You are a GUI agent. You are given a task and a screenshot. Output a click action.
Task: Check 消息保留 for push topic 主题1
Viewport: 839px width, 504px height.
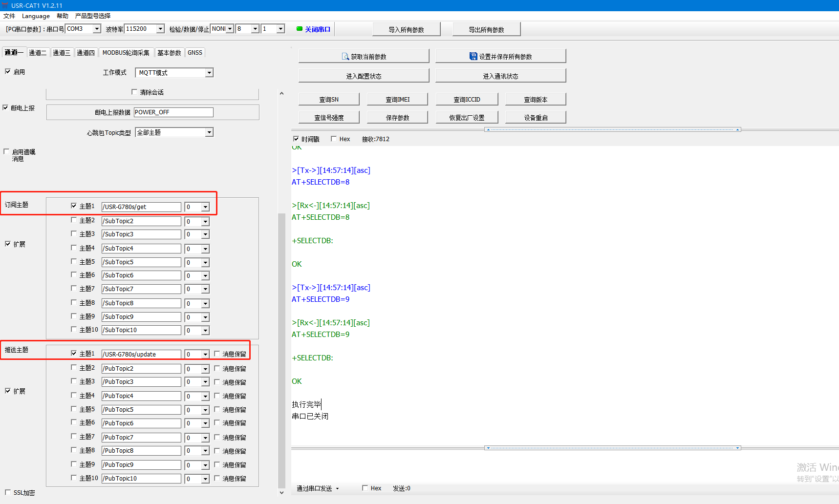[217, 354]
